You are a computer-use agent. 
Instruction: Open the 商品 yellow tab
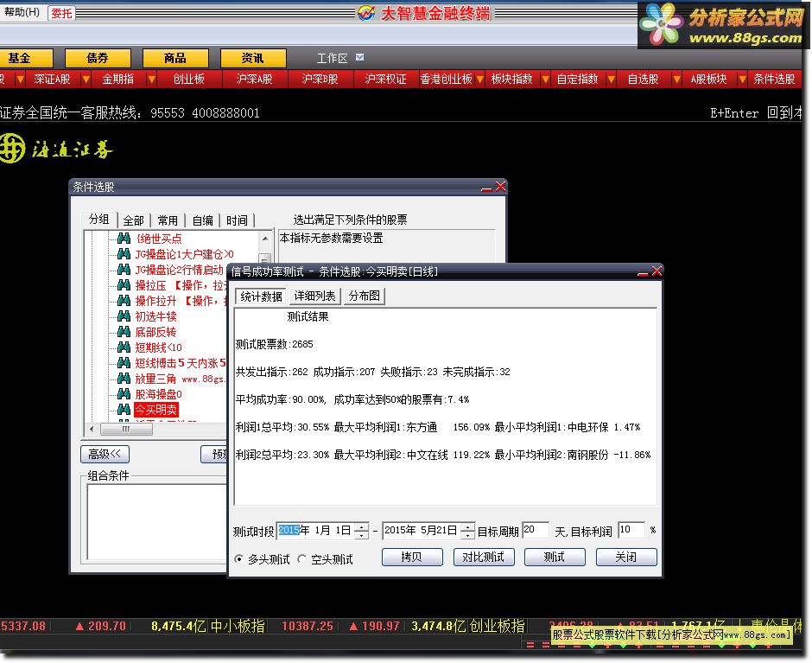(x=175, y=58)
